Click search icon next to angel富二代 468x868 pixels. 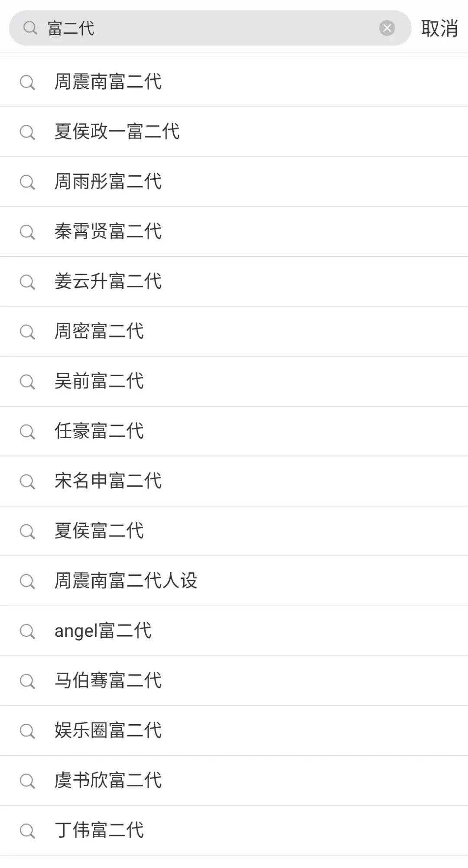(27, 631)
